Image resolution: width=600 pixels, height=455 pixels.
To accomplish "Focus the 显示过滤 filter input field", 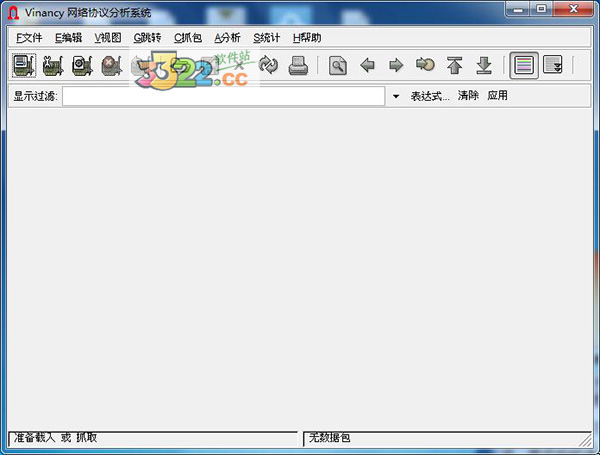I will (x=223, y=96).
